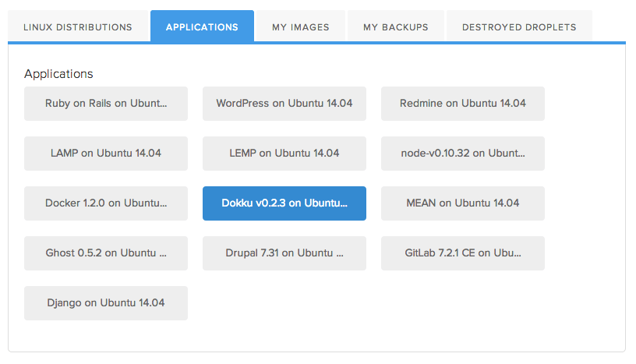Go to the My Backups tab

(395, 27)
